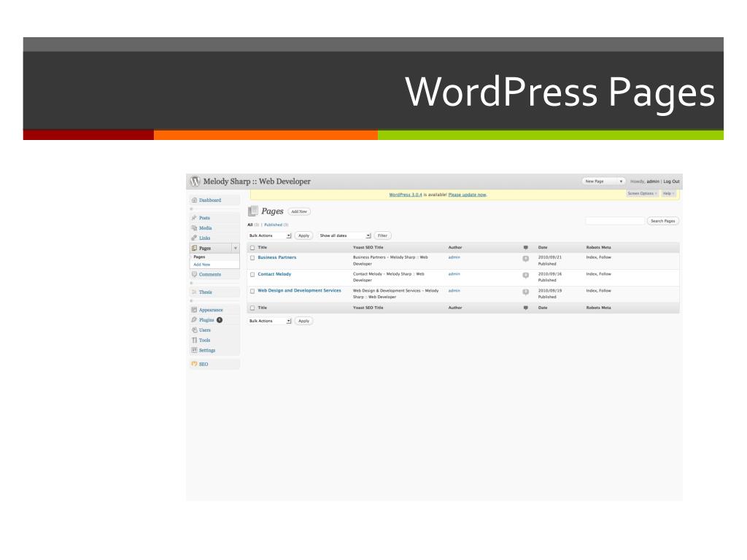Click the Search Pages button
The width and height of the screenshot is (747, 560).
[x=662, y=221]
